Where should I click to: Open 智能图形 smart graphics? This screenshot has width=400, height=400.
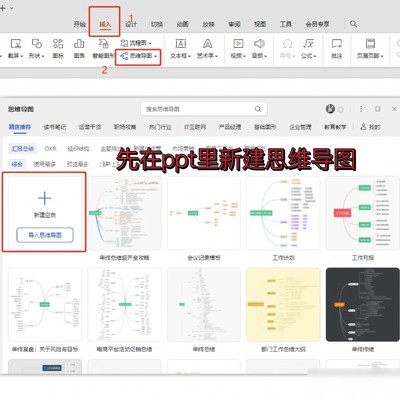(x=103, y=49)
